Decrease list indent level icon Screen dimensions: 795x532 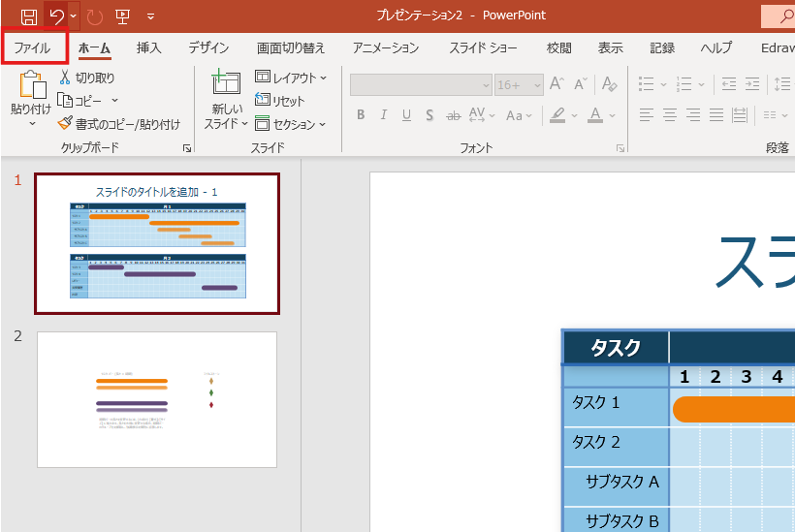point(728,84)
